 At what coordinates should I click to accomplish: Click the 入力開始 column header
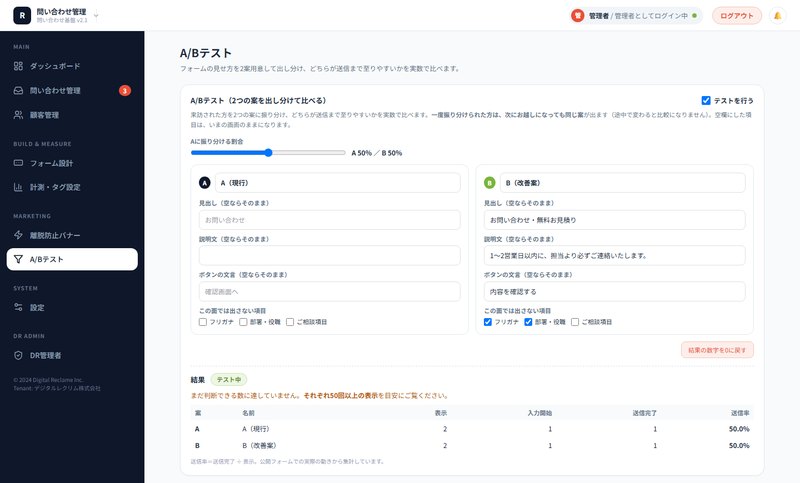(x=540, y=413)
